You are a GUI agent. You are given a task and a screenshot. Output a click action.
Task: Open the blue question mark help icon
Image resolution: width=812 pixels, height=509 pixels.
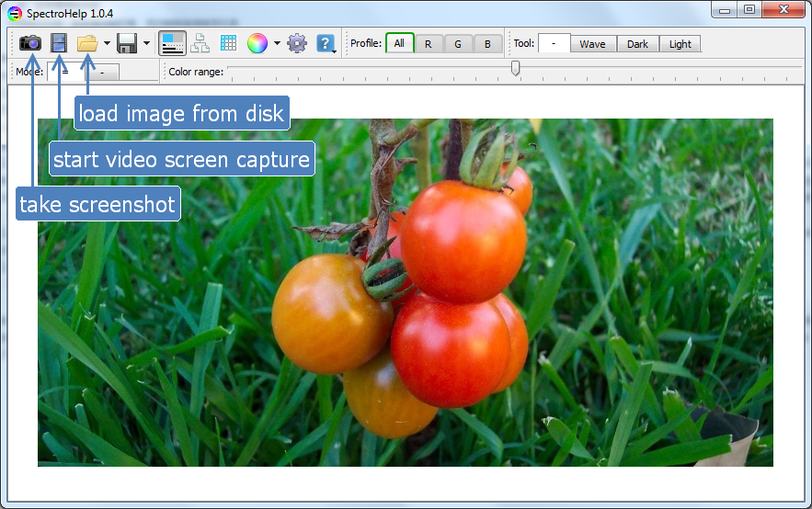[x=326, y=43]
